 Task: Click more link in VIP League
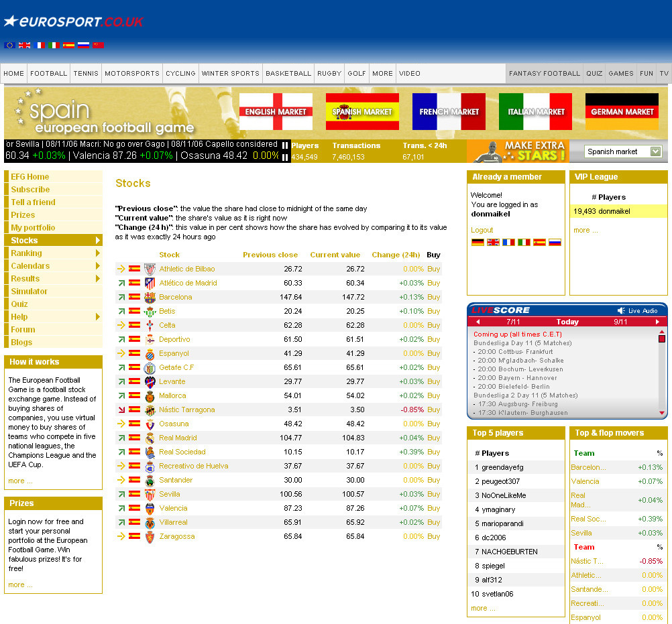585,231
